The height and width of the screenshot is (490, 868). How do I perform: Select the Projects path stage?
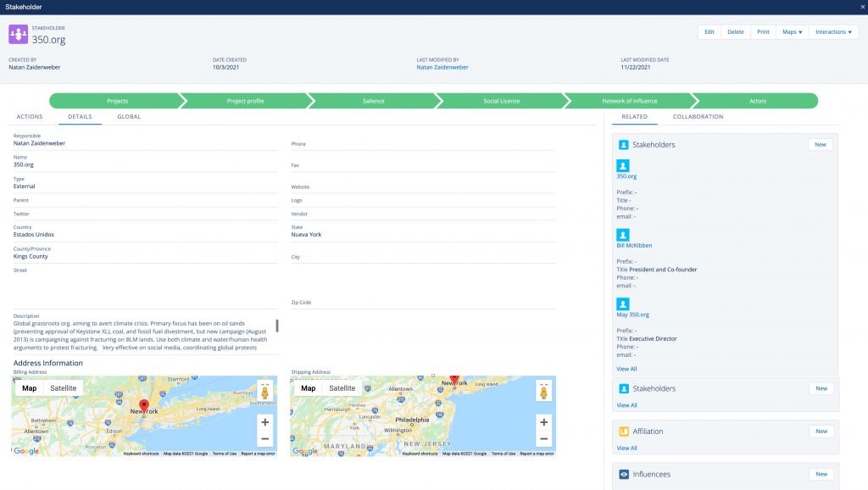(x=117, y=101)
